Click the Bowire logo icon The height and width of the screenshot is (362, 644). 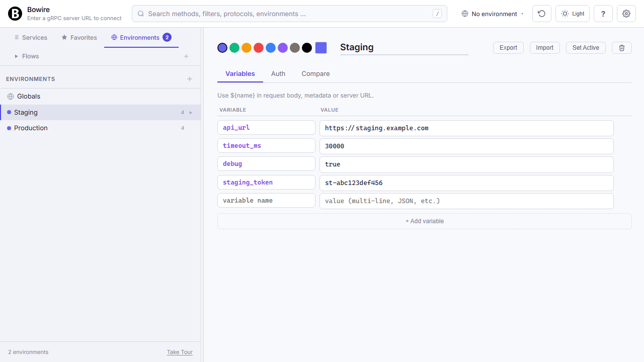15,14
